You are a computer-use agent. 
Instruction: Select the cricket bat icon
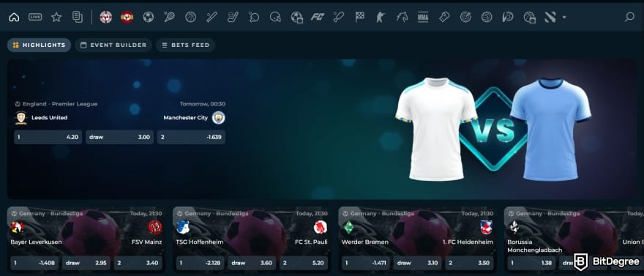coord(338,18)
